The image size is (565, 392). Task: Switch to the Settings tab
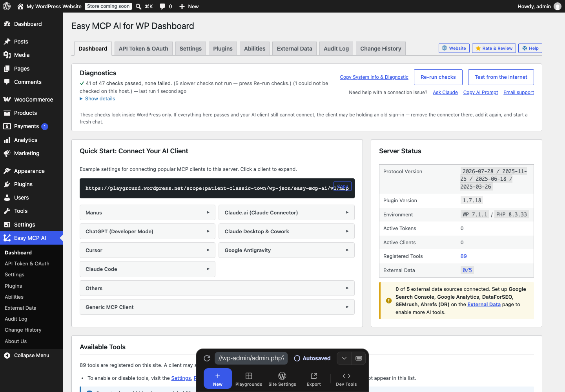pos(191,49)
